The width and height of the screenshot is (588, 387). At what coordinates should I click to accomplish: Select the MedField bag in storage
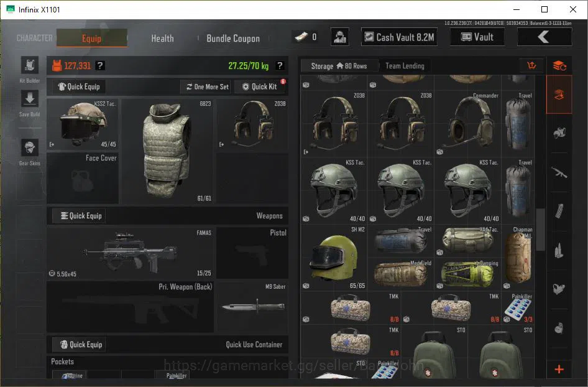tap(400, 274)
